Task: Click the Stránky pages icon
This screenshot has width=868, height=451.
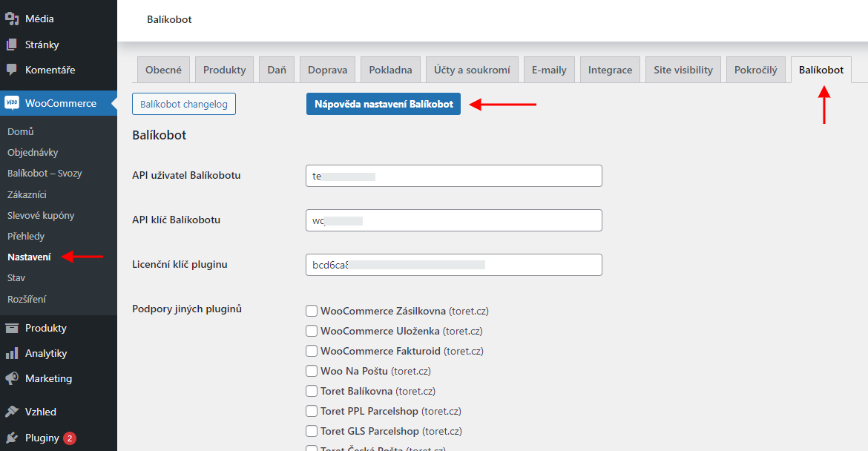Action: point(12,45)
